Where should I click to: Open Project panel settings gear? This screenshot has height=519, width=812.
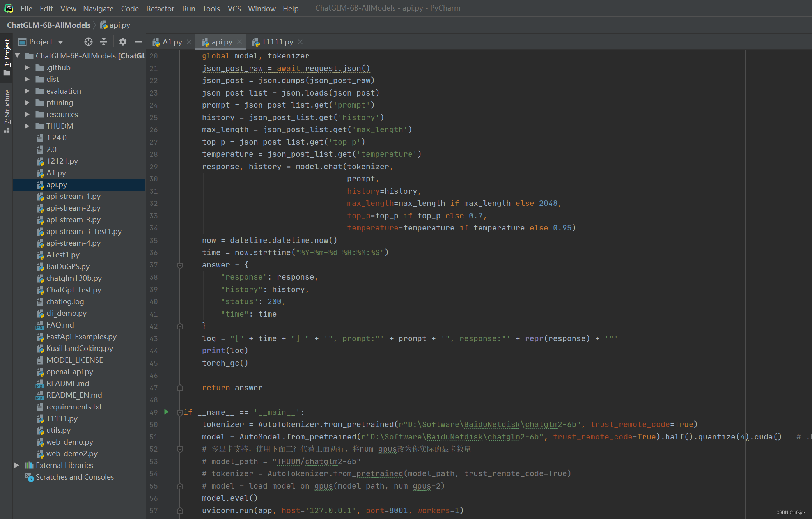click(x=123, y=42)
